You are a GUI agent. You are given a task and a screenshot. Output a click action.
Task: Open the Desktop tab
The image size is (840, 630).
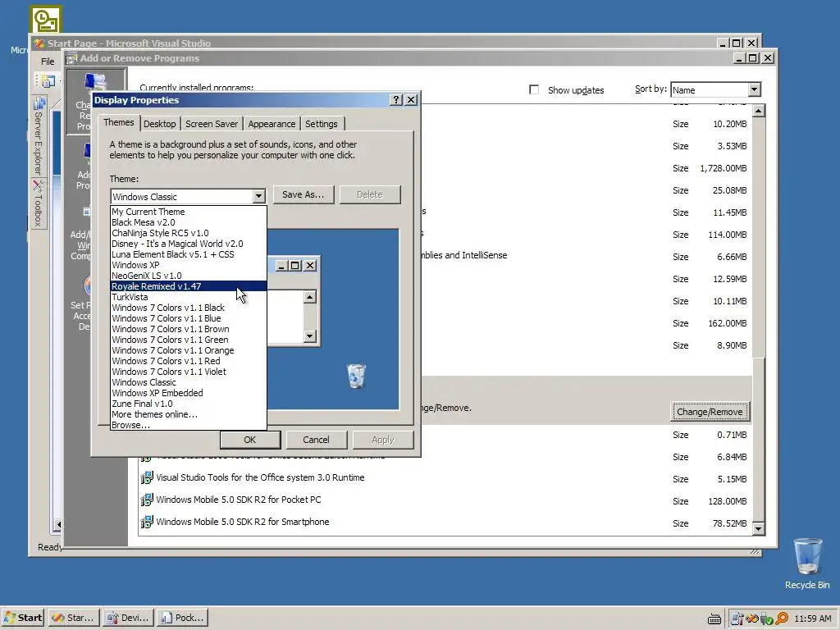pyautogui.click(x=160, y=124)
